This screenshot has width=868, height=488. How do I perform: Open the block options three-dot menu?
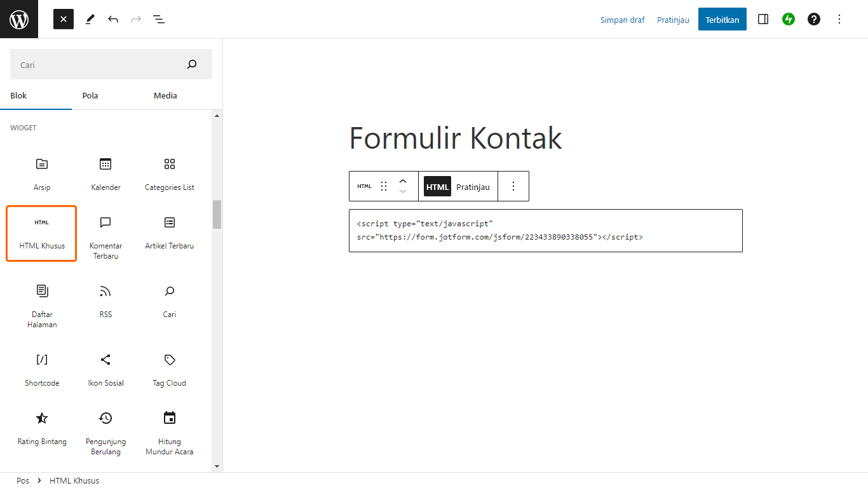pos(513,186)
